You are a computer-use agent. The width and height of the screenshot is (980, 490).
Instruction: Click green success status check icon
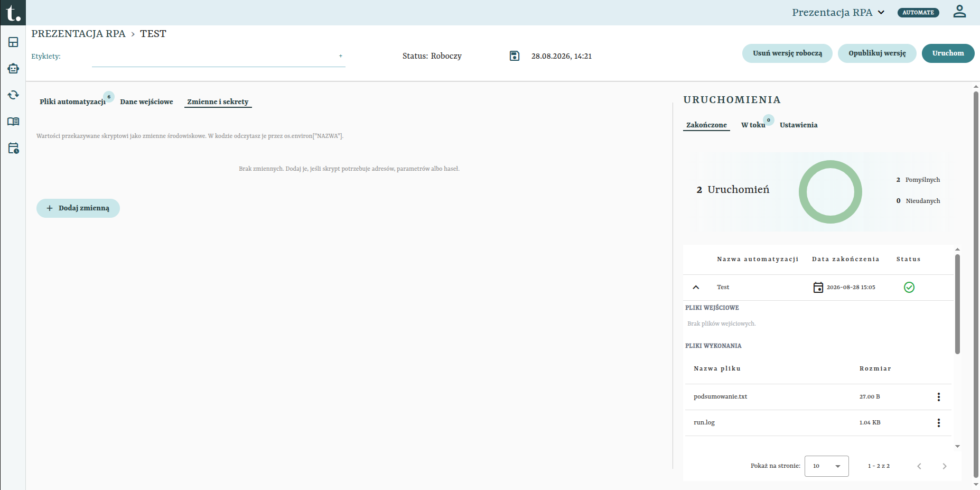pos(909,287)
